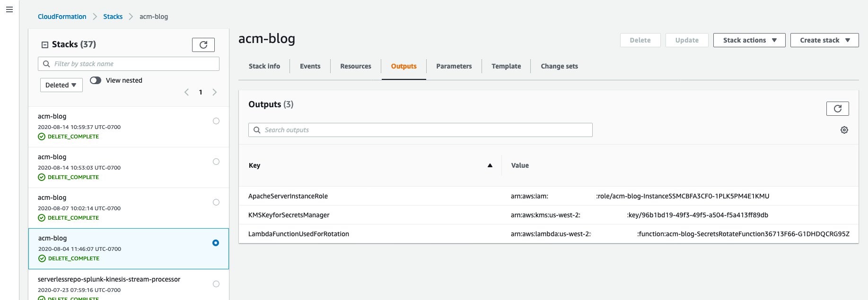
Task: Select the Outputs tab
Action: (x=404, y=66)
